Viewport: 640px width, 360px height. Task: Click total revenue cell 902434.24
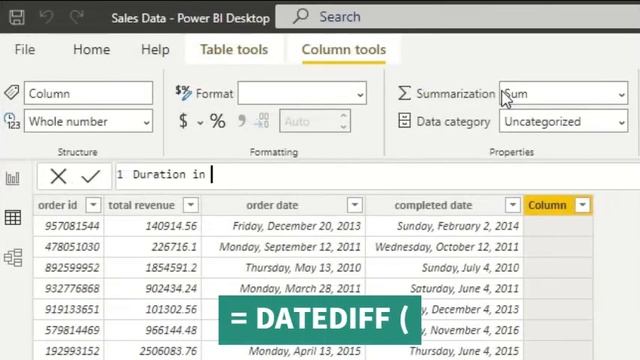click(x=153, y=289)
